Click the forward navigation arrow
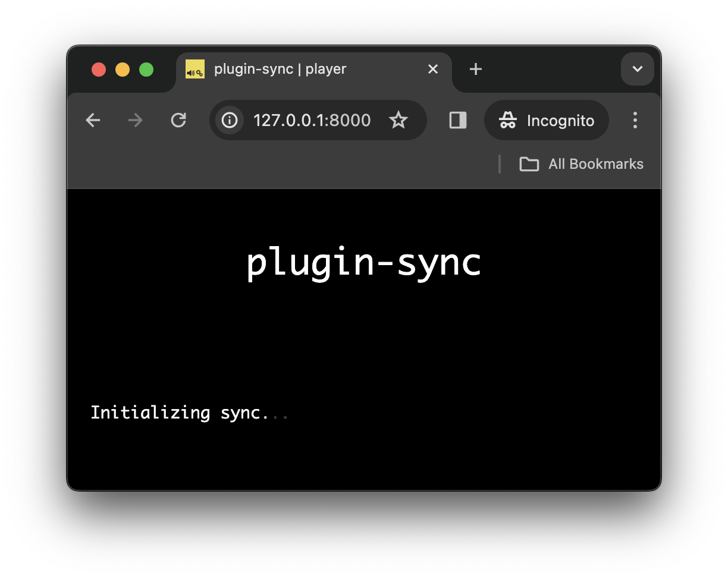This screenshot has width=728, height=579. pyautogui.click(x=135, y=120)
